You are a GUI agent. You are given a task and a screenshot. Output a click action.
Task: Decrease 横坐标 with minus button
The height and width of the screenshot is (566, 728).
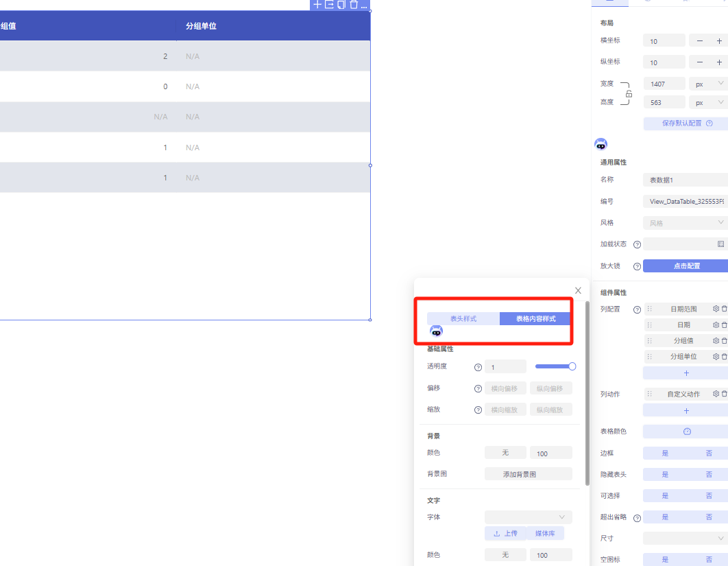tap(699, 41)
